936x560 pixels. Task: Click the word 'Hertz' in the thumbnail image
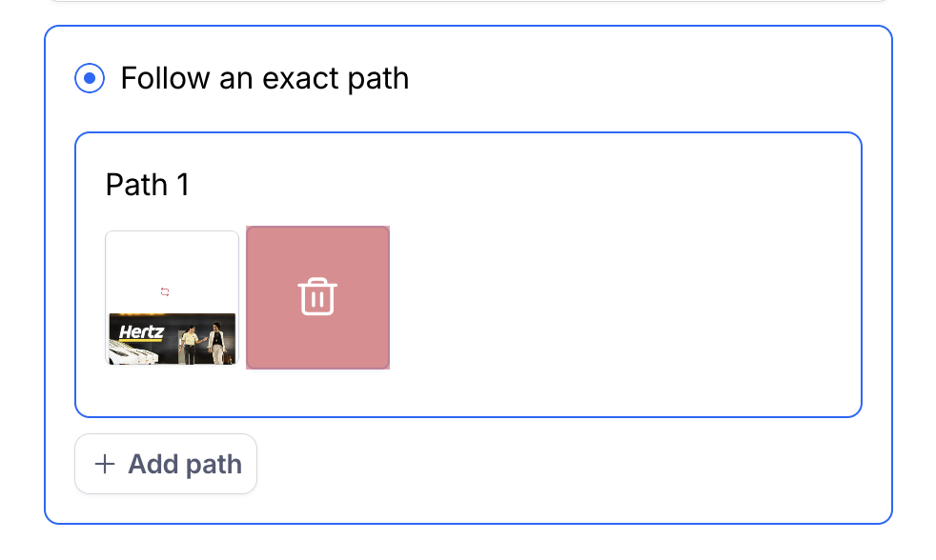click(141, 332)
